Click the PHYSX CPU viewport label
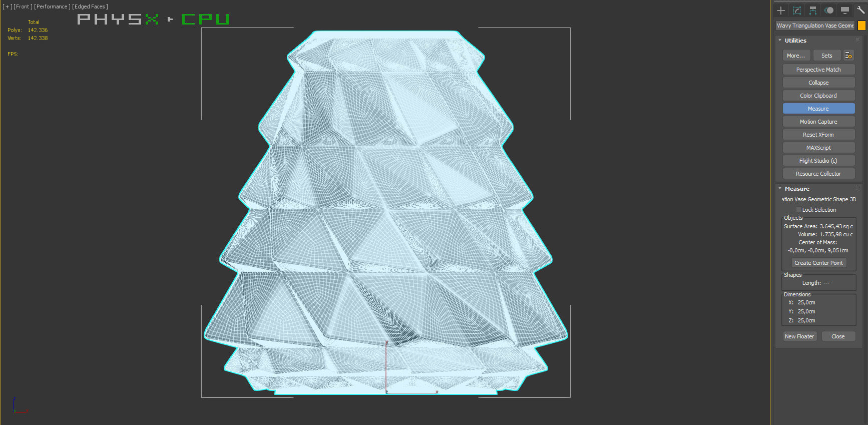The width and height of the screenshot is (868, 425). click(153, 19)
